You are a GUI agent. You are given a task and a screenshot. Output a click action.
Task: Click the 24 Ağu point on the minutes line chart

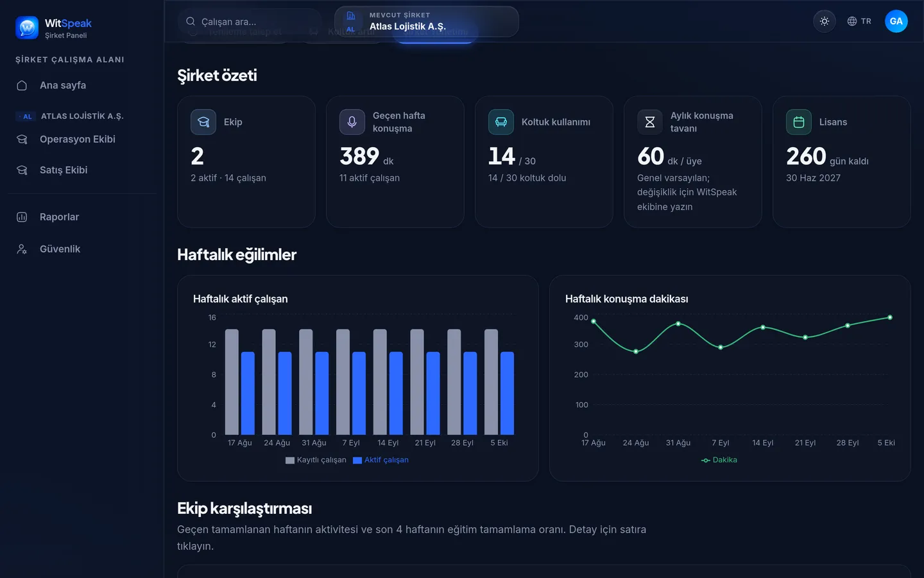(636, 351)
